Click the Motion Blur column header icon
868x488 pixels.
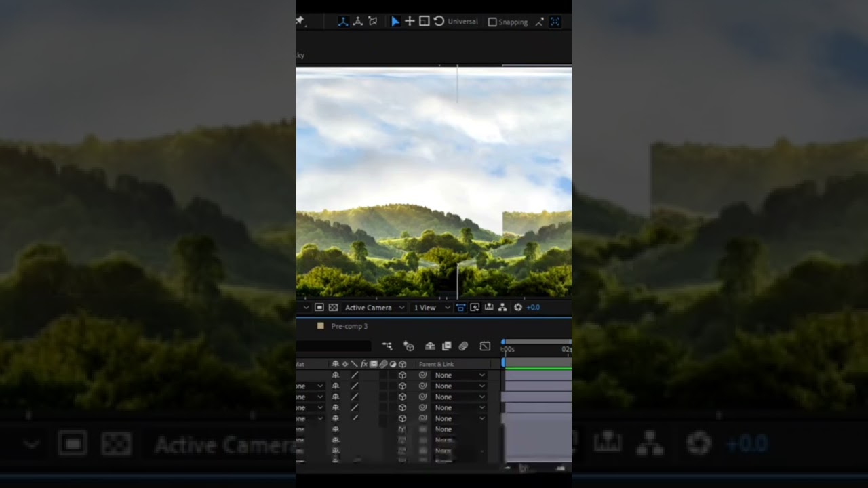383,365
